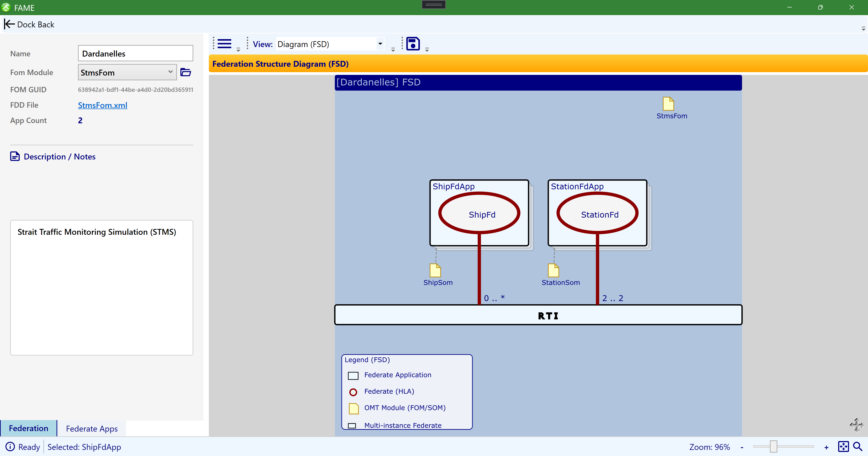The width and height of the screenshot is (868, 456).
Task: Click the App Count value 2
Action: (80, 120)
